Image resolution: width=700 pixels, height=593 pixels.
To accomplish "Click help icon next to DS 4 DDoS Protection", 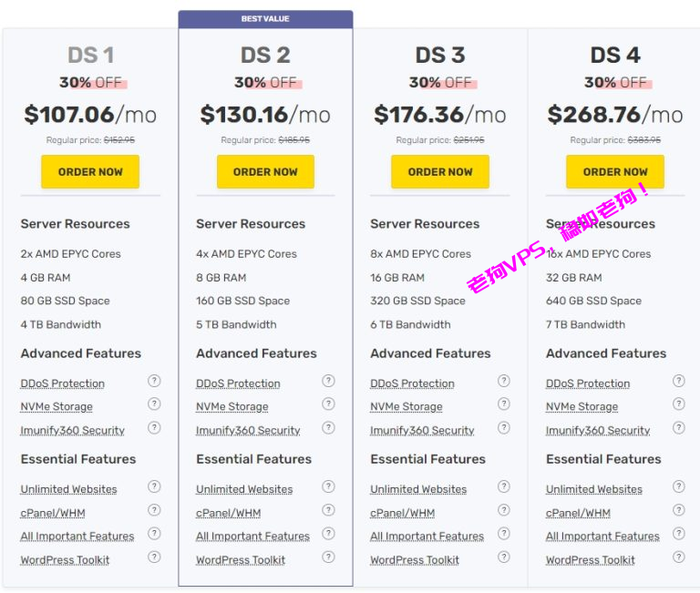I will coord(678,381).
